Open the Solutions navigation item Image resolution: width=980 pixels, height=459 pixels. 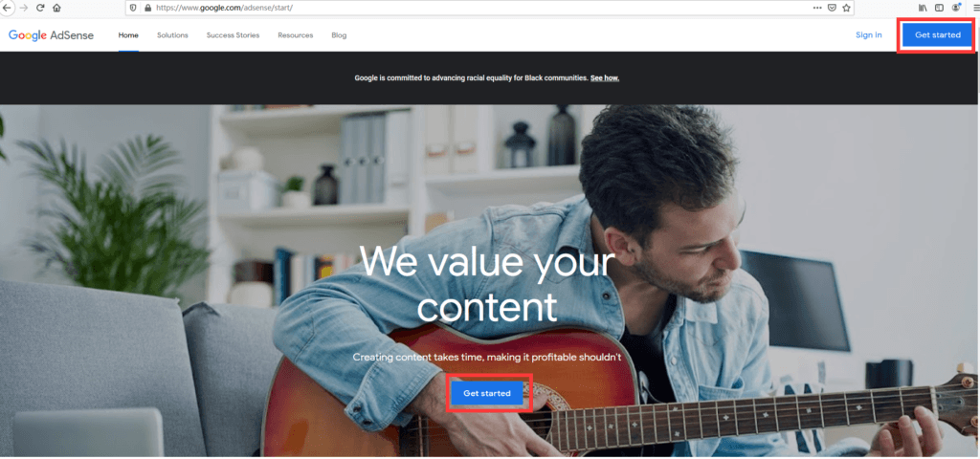click(x=172, y=35)
